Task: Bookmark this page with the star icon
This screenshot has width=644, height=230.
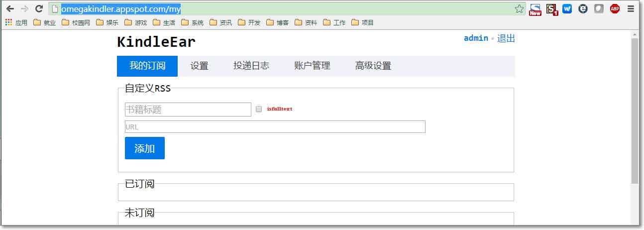Action: (519, 8)
